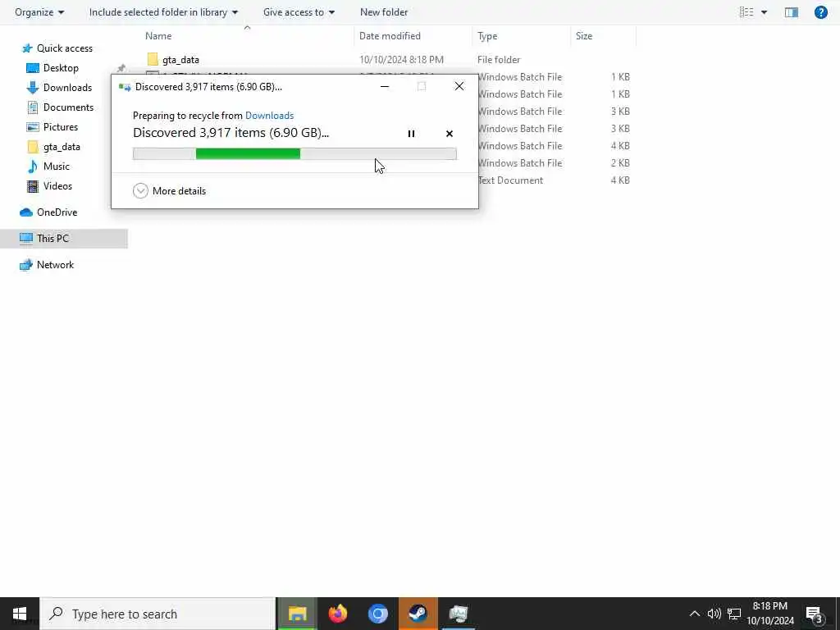The image size is (840, 630).
Task: Open OneDrive in navigation pane
Action: [48, 212]
